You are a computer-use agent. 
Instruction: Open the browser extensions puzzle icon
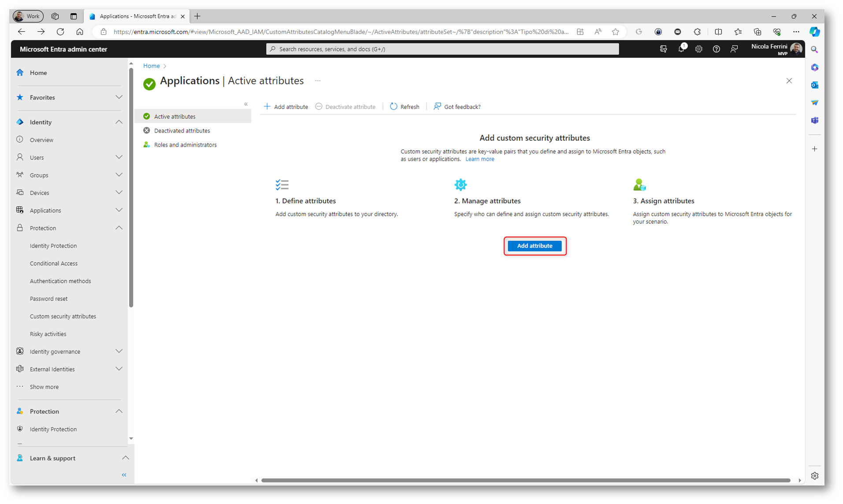[x=697, y=32]
